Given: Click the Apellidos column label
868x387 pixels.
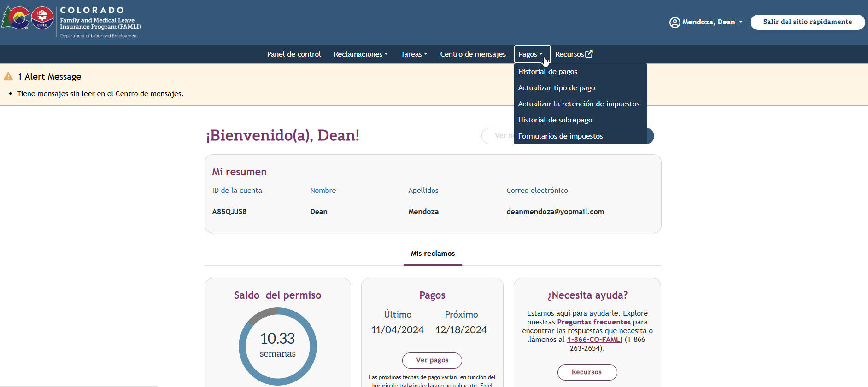Looking at the screenshot, I should pyautogui.click(x=423, y=191).
